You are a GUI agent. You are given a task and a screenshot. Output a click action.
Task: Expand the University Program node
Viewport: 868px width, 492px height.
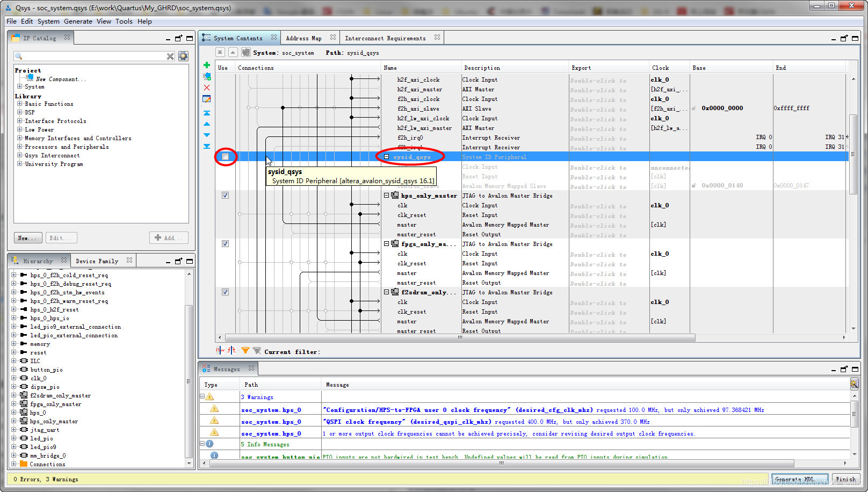point(20,164)
